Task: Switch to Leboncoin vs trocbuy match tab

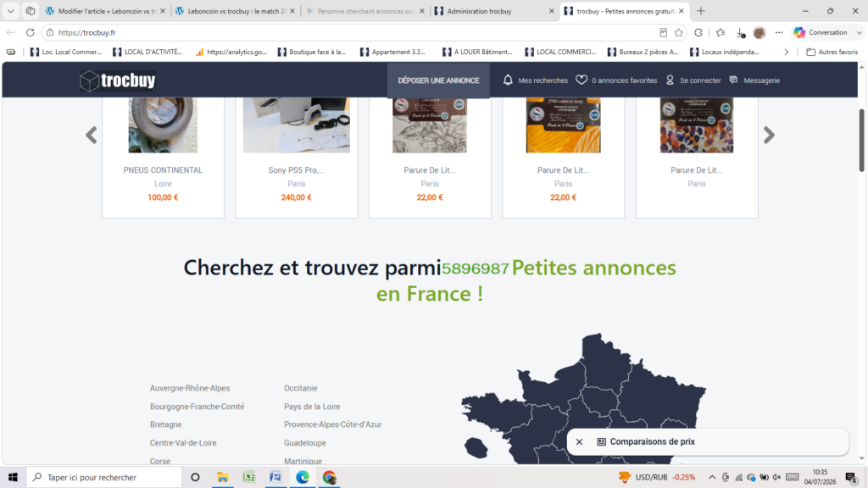Action: pos(236,11)
